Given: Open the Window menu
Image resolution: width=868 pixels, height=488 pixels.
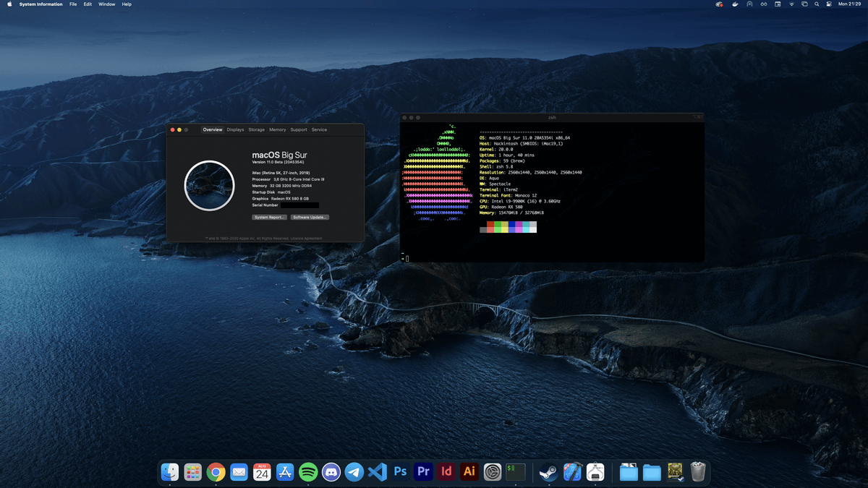Looking at the screenshot, I should coord(107,4).
